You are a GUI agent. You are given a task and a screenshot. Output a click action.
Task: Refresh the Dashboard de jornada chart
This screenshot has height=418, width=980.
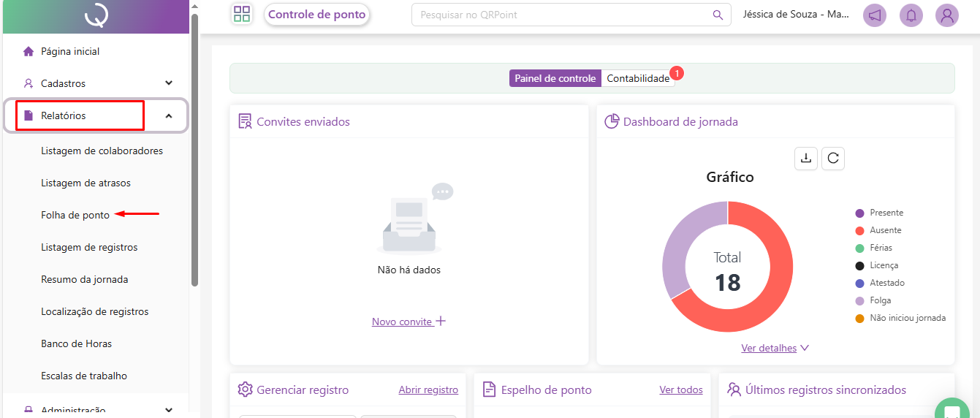coord(833,159)
